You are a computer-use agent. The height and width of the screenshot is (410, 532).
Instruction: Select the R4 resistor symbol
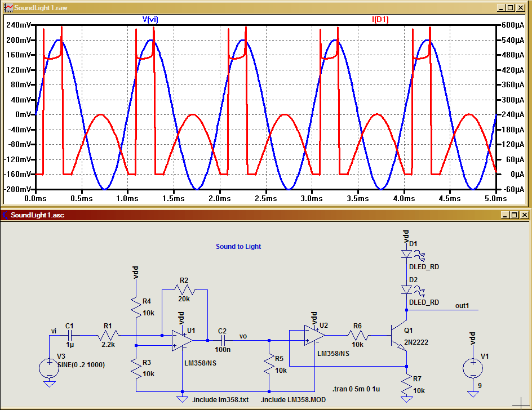[x=136, y=307]
